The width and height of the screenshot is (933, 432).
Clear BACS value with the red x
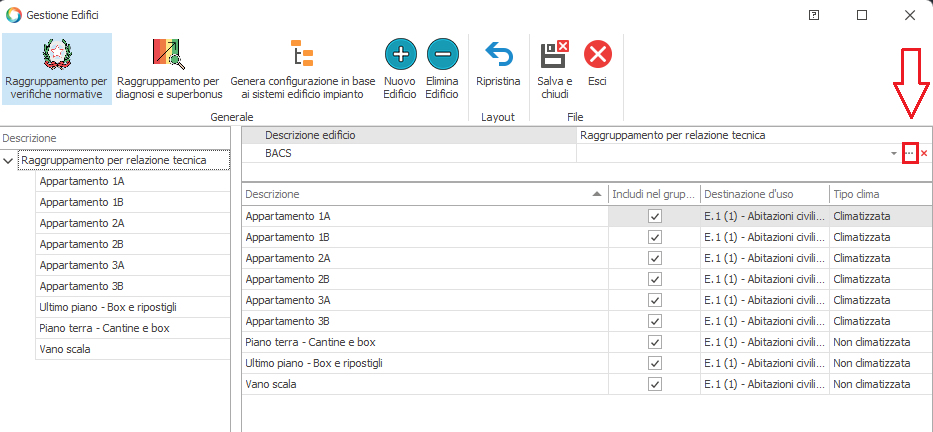point(924,154)
